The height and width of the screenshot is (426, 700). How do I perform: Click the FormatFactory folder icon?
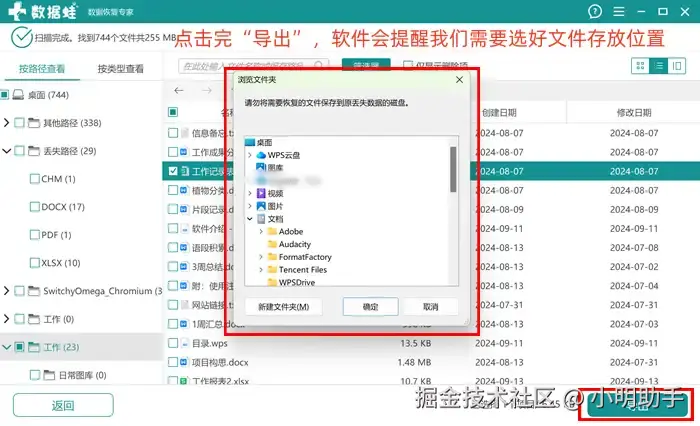click(x=272, y=257)
